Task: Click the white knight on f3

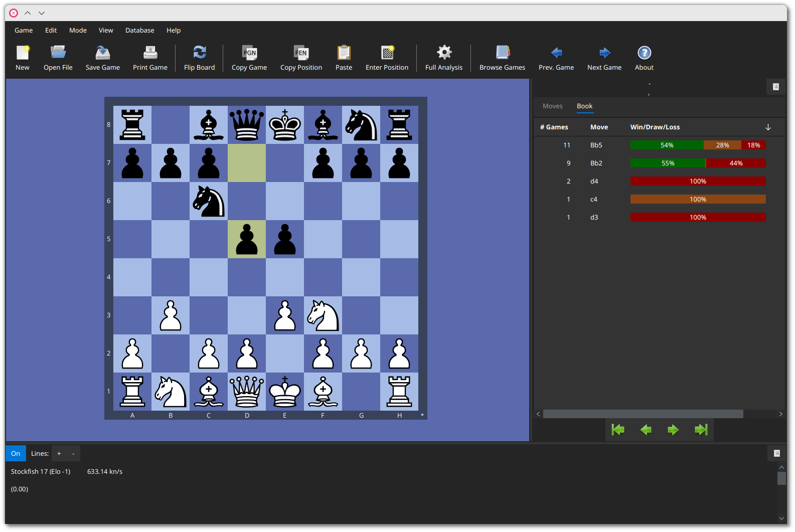Action: click(x=323, y=315)
